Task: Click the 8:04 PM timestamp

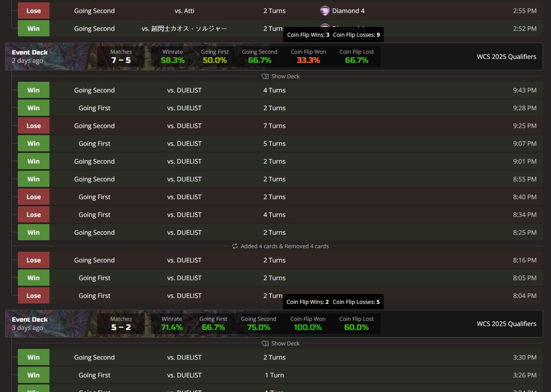Action: click(x=524, y=296)
